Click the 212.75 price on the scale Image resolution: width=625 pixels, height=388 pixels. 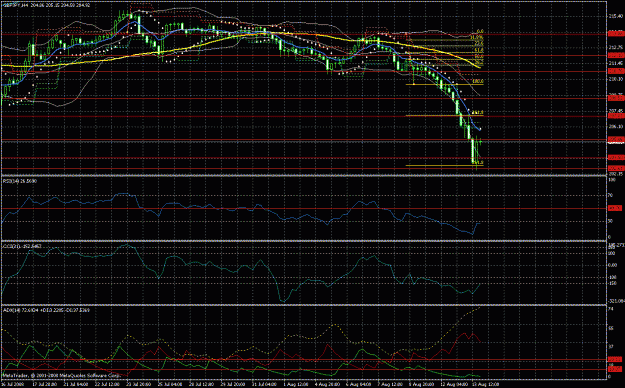616,47
